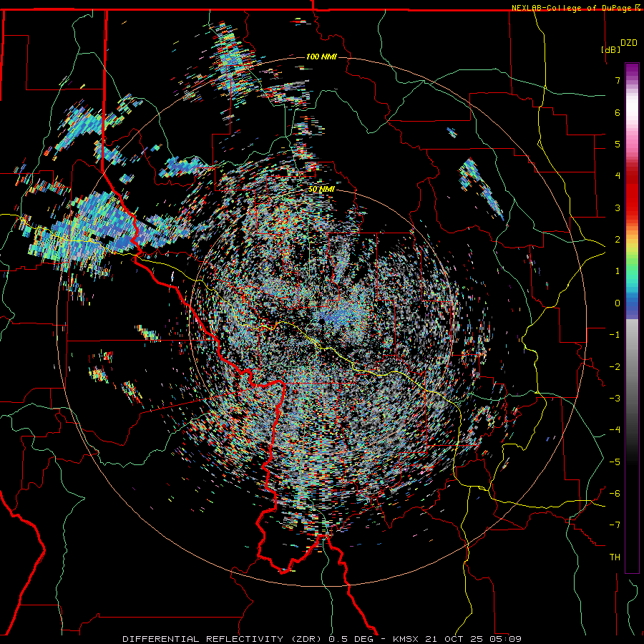Click the -5 value on the scale
The image size is (644, 644).
click(615, 462)
